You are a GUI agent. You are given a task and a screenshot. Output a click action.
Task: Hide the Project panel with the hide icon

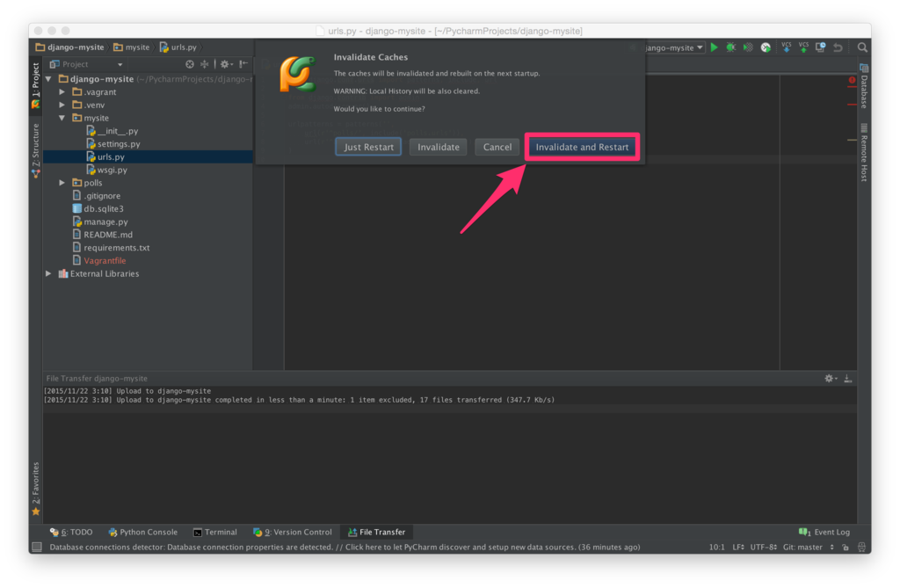pos(243,64)
